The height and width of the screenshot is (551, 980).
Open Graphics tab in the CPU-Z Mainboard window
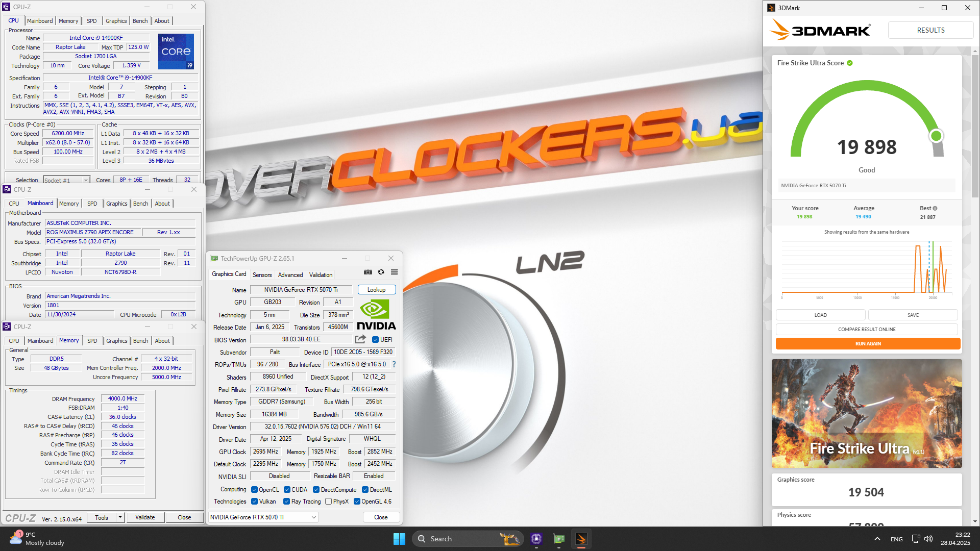[116, 204]
